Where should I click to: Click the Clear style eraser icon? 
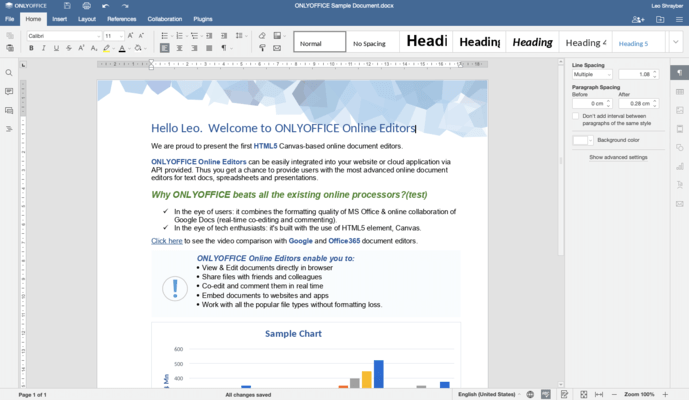click(262, 36)
